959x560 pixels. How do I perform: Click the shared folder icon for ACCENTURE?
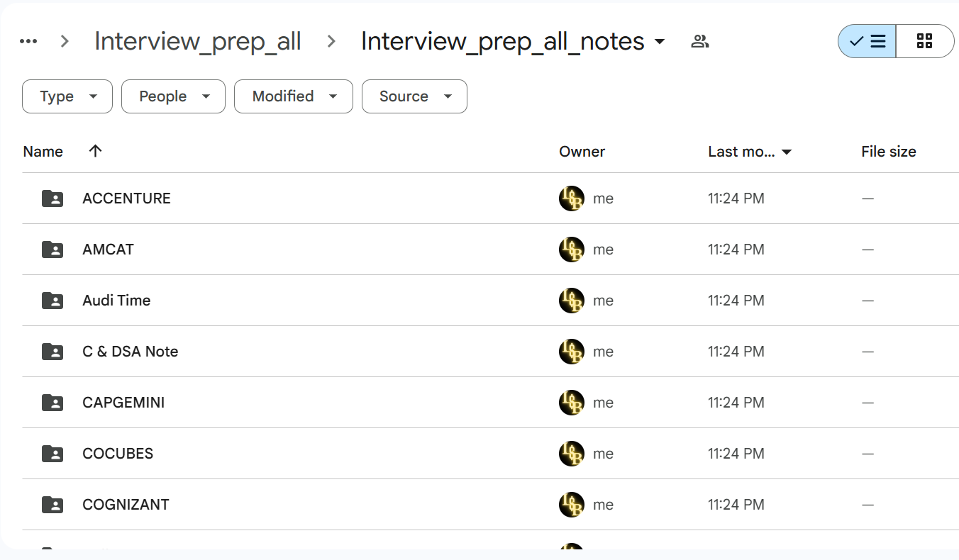52,198
